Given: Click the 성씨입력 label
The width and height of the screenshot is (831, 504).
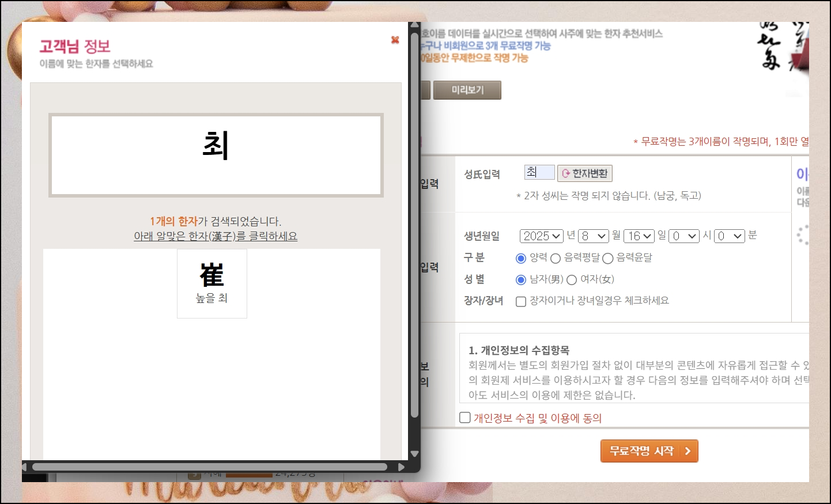Looking at the screenshot, I should [482, 174].
